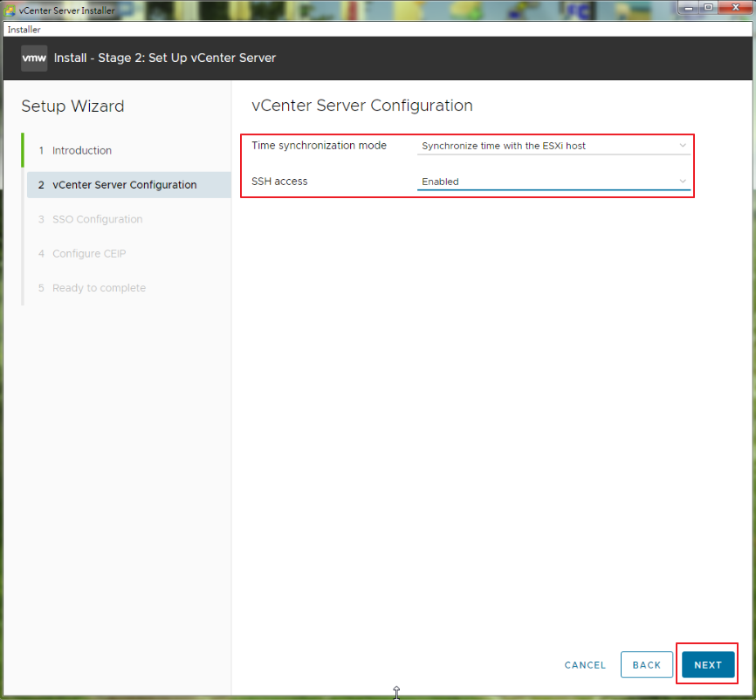
Task: Maximize the installer window
Action: pos(708,8)
